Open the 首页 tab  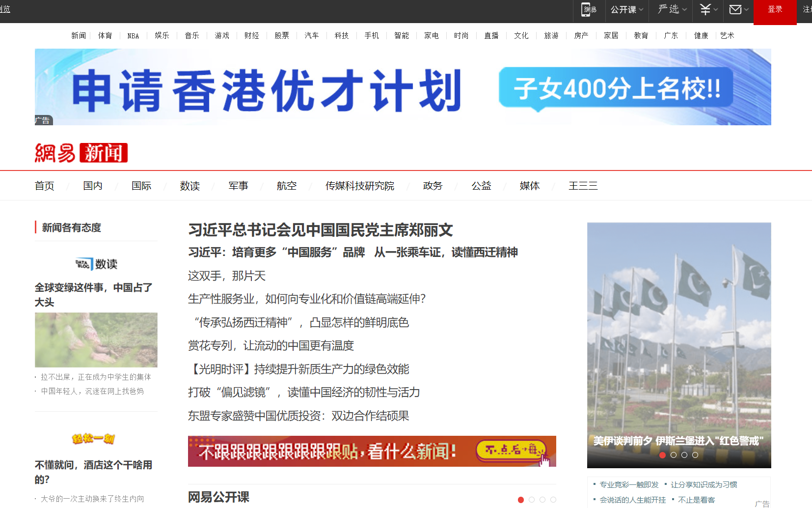pos(44,186)
